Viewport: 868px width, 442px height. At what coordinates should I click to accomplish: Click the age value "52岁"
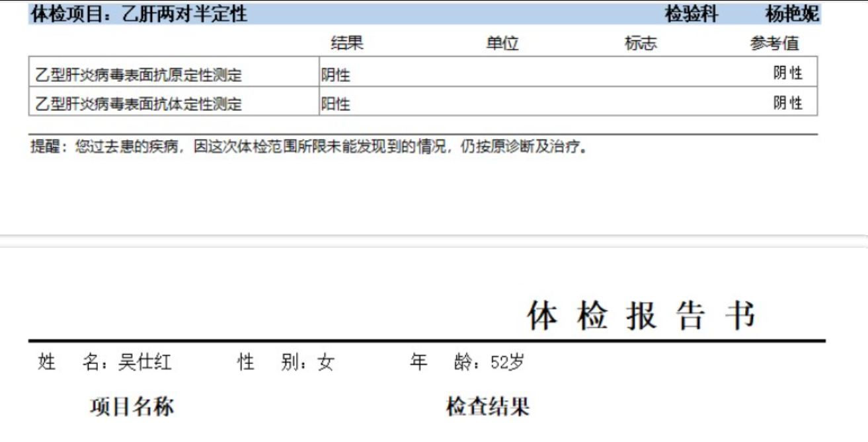click(x=508, y=362)
